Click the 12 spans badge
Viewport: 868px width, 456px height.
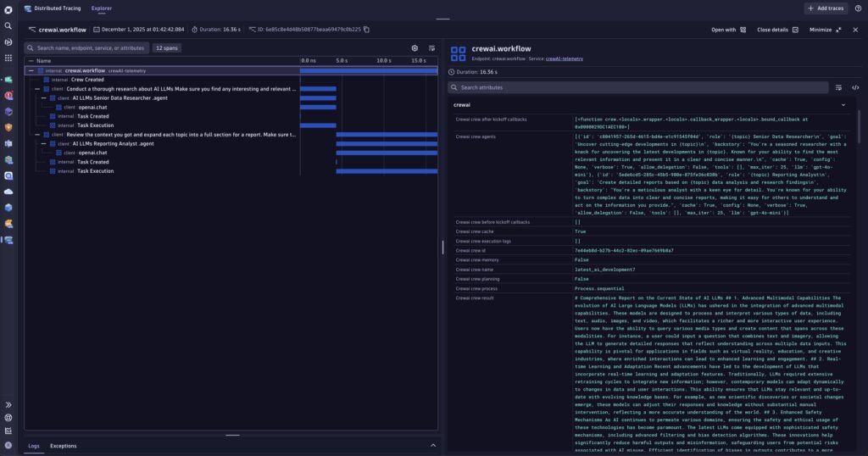coord(167,48)
